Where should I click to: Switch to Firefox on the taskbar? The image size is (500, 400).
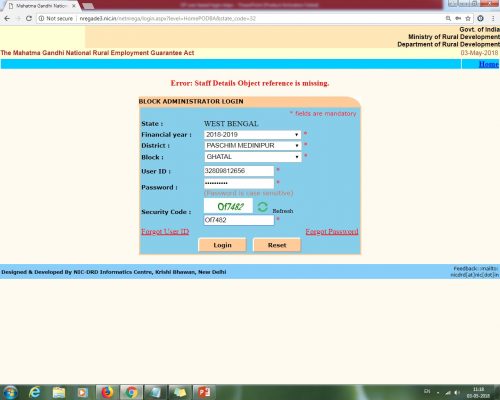click(x=107, y=392)
